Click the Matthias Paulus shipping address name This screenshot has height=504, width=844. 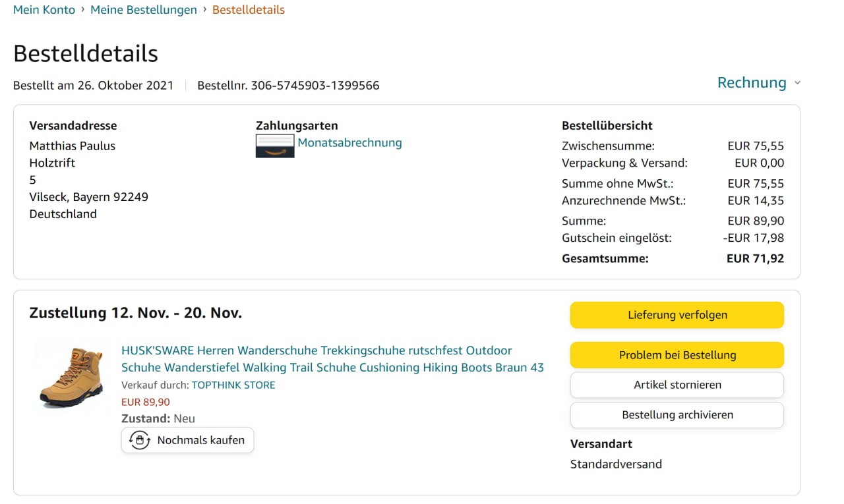(x=73, y=146)
